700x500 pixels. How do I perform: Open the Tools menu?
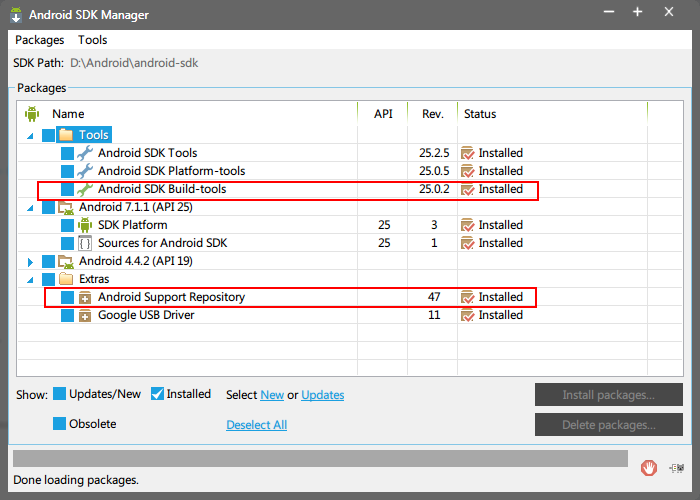pyautogui.click(x=92, y=40)
